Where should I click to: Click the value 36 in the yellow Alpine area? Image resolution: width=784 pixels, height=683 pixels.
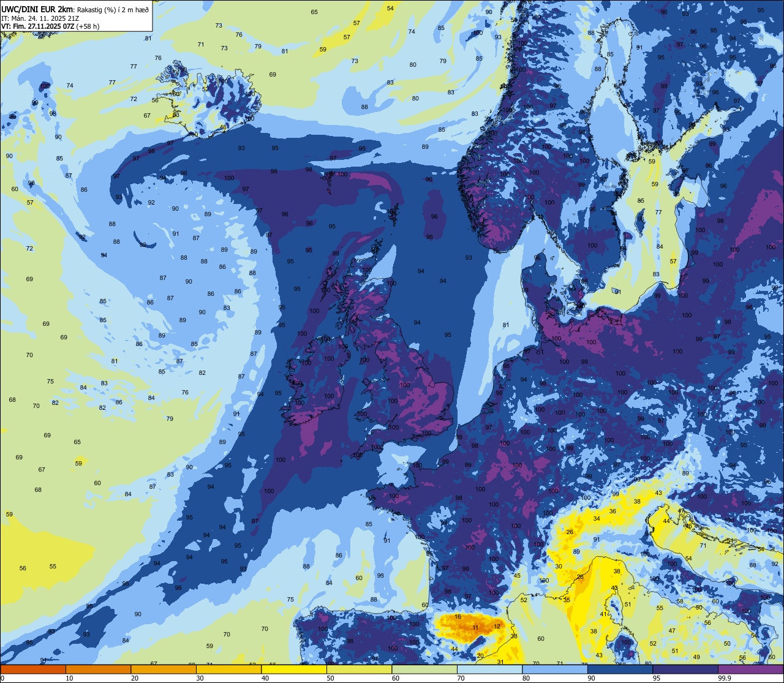pyautogui.click(x=612, y=511)
